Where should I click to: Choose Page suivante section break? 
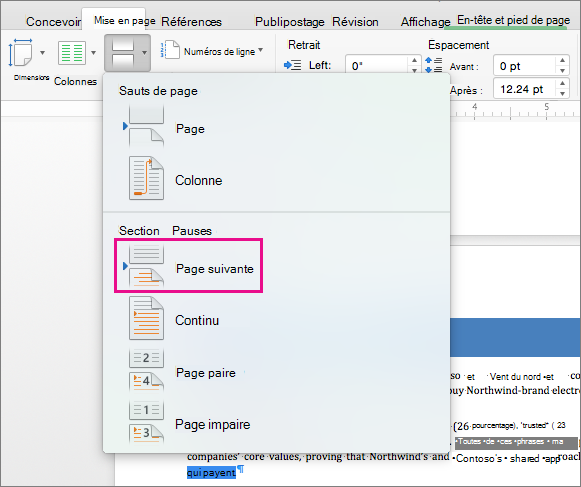189,266
